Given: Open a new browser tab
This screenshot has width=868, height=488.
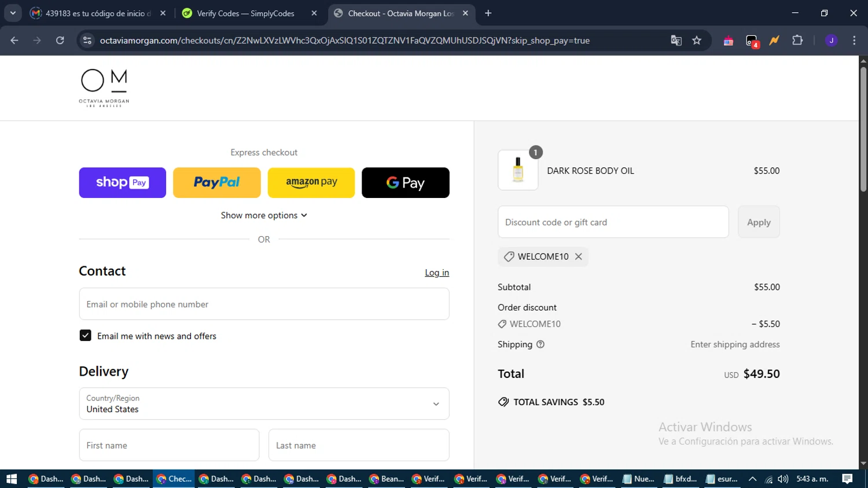Looking at the screenshot, I should click(488, 13).
